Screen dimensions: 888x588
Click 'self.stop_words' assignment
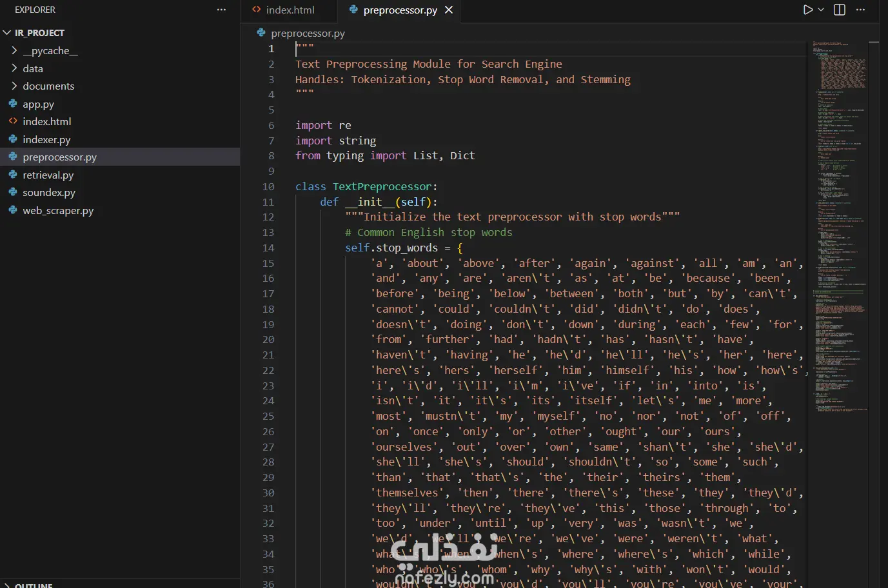[x=391, y=248]
